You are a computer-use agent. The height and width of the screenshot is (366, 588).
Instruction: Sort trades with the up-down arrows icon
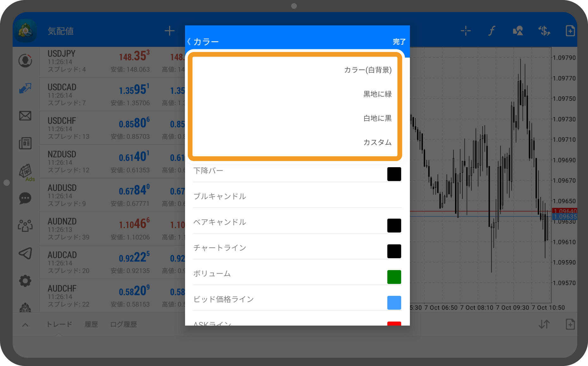click(544, 324)
